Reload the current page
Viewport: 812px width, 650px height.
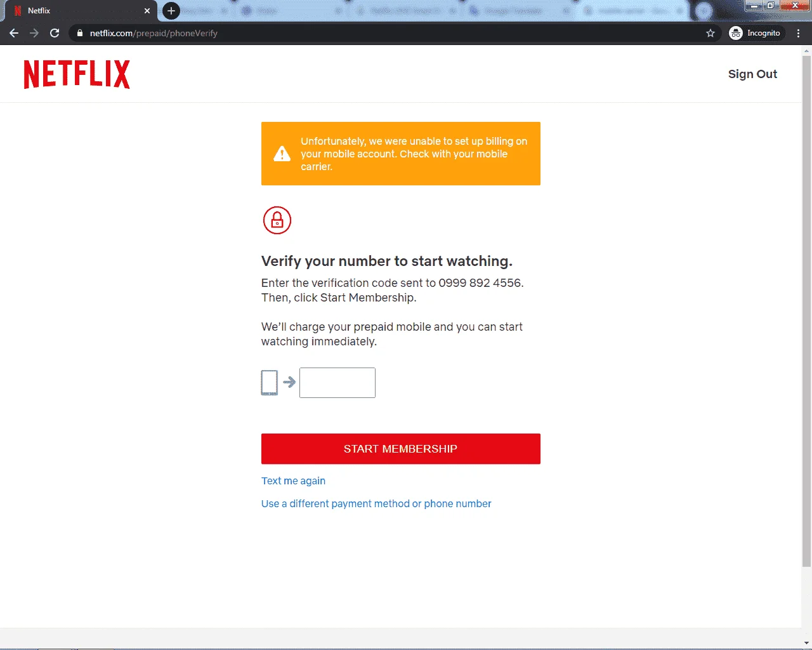point(55,33)
